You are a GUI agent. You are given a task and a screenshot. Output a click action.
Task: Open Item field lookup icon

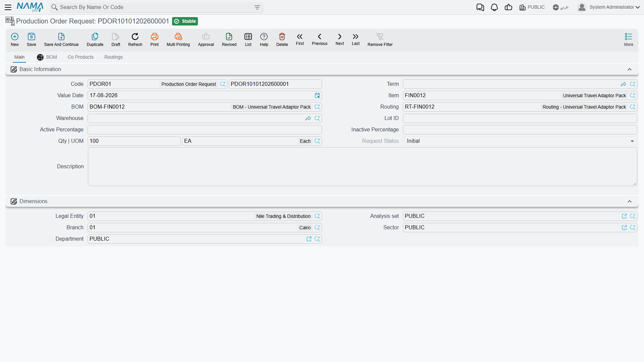pos(633,96)
